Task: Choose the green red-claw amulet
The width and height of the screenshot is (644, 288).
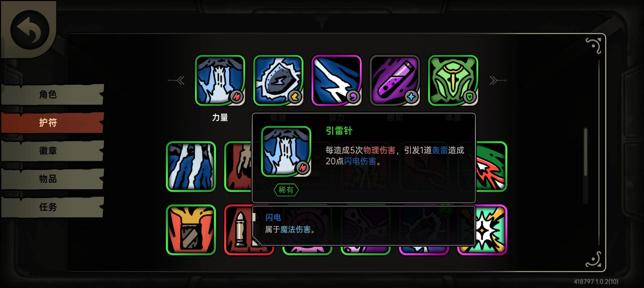Action: [491, 166]
